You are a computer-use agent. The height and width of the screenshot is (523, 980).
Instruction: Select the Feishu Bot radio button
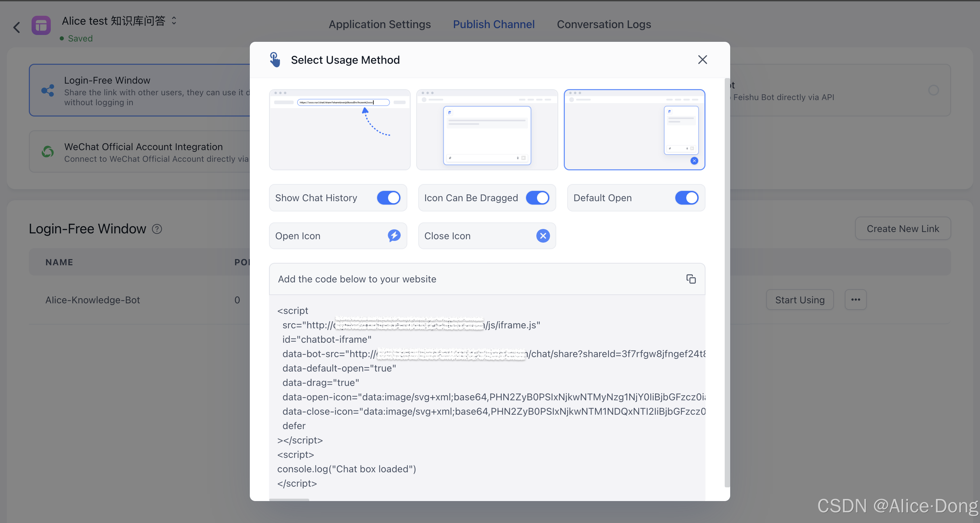(x=933, y=90)
